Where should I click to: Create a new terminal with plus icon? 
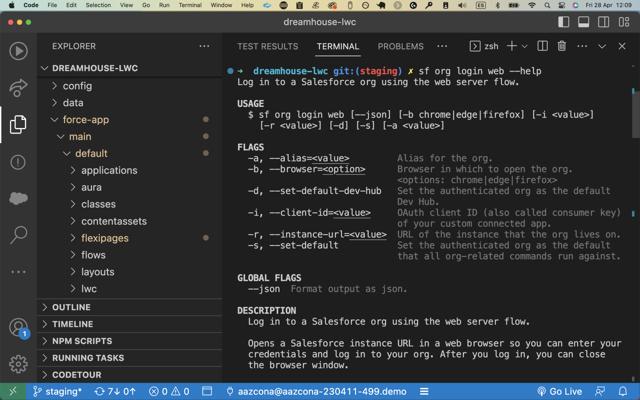(511, 46)
